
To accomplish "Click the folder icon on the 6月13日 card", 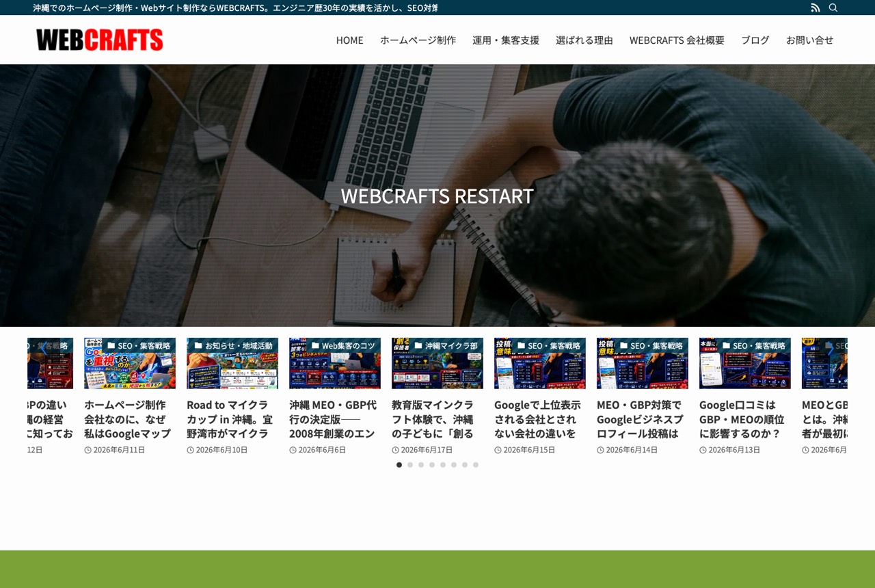I will (x=727, y=346).
